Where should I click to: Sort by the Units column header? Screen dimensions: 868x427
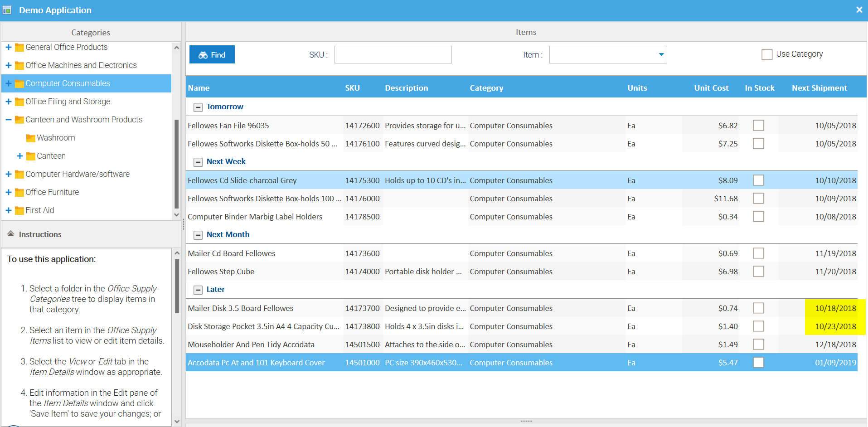[x=637, y=88]
